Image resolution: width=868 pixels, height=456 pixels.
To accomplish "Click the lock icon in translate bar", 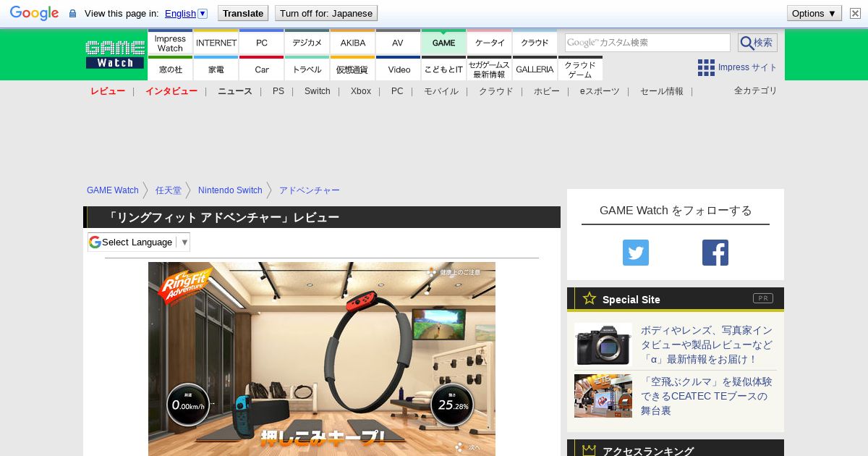I will 72,14.
